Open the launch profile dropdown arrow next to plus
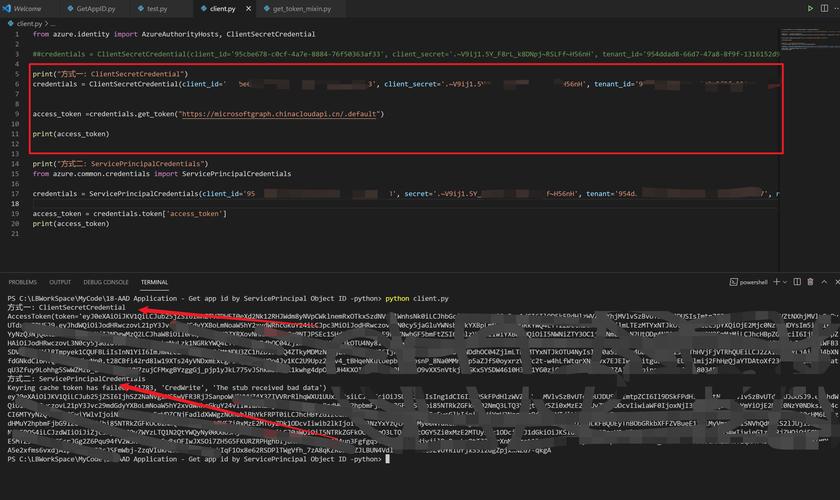 point(785,282)
